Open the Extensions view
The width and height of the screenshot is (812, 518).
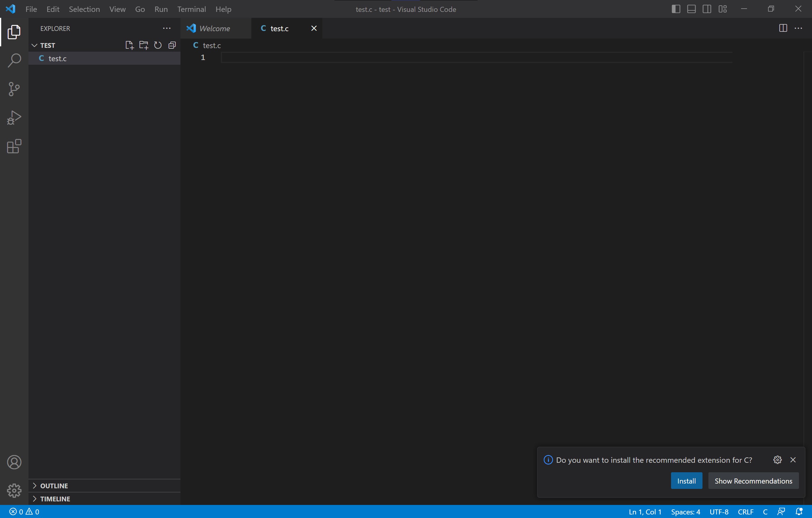click(14, 146)
